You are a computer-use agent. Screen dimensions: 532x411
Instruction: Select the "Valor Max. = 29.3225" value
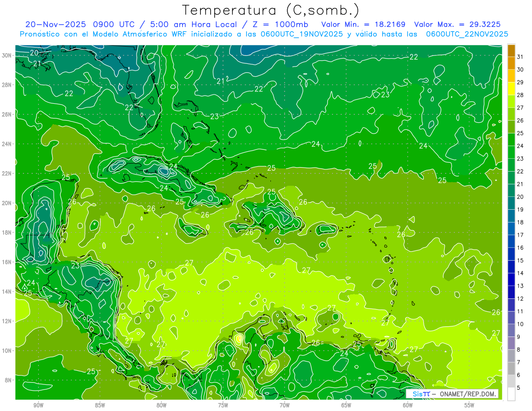point(458,24)
